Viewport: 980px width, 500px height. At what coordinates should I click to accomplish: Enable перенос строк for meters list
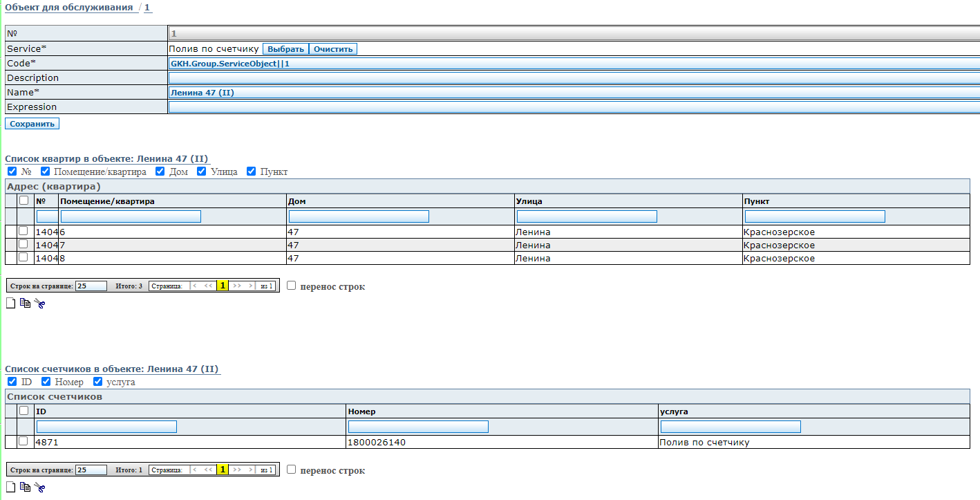[292, 470]
